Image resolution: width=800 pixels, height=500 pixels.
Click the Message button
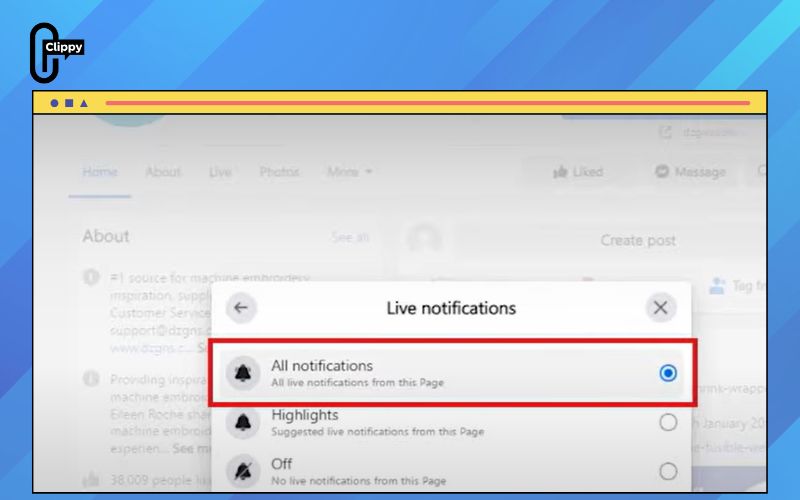click(x=690, y=172)
